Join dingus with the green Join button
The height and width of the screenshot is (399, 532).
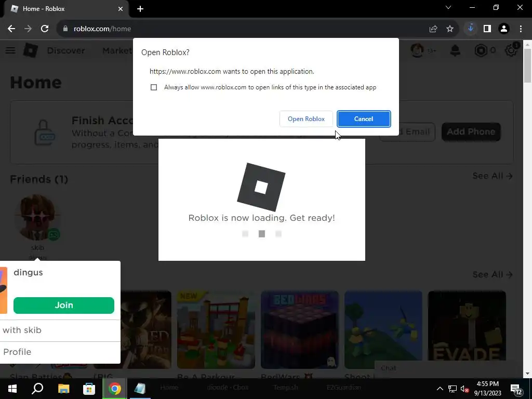(64, 305)
